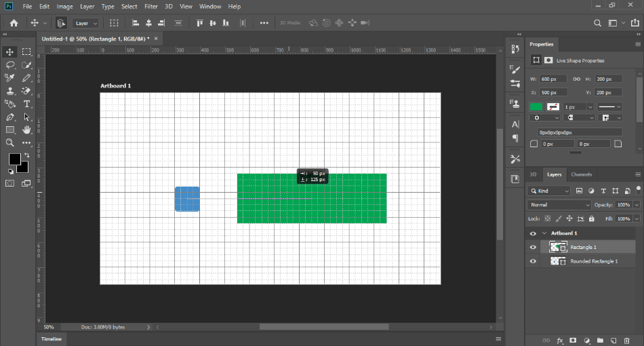
Task: Select the Quick Selection tool
Action: pos(26,65)
